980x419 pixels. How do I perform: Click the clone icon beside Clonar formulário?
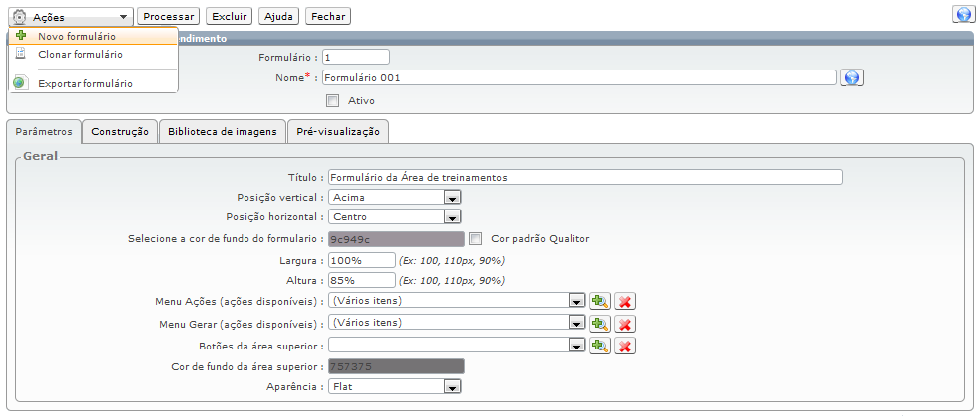point(20,54)
